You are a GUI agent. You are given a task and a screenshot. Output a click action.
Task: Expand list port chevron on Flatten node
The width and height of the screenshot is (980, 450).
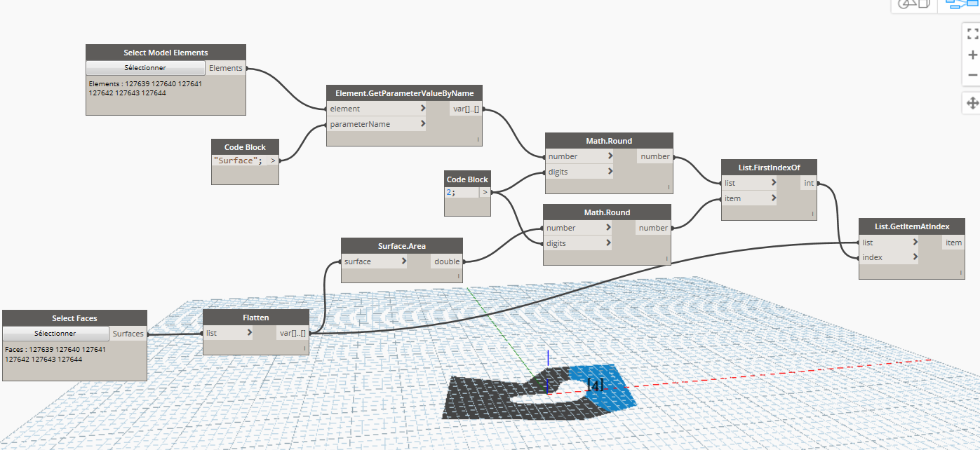[x=250, y=334]
